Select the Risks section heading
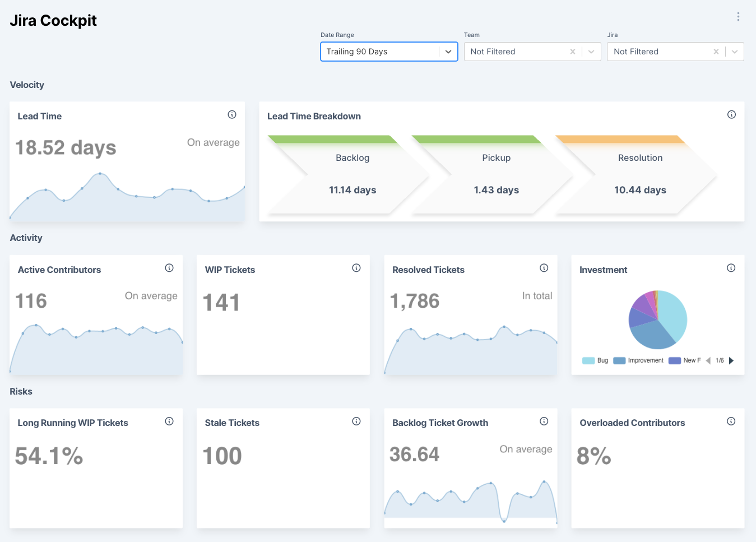756x542 pixels. tap(21, 391)
